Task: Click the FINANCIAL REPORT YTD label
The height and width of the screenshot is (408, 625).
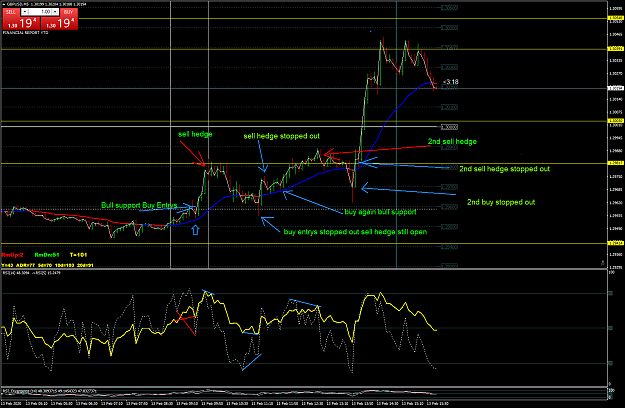Action: [x=26, y=33]
